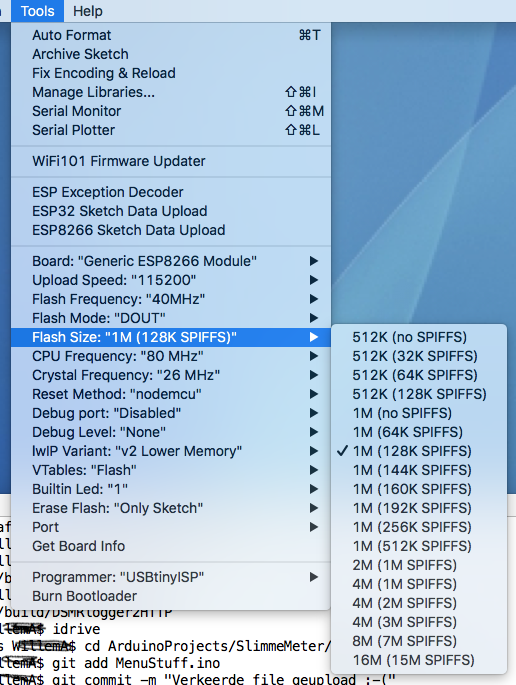Expand CPU Frequency submenu
Viewport: 516px width, 685px height.
click(171, 356)
